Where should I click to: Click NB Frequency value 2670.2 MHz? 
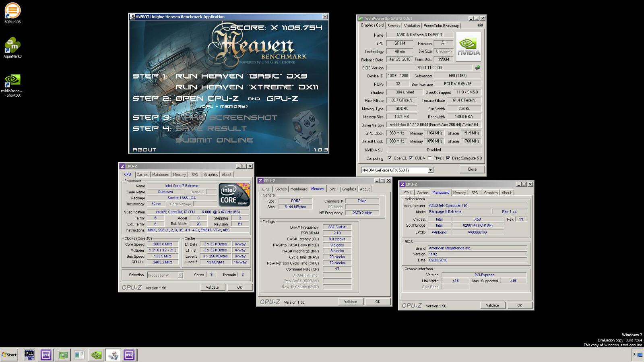coord(362,213)
